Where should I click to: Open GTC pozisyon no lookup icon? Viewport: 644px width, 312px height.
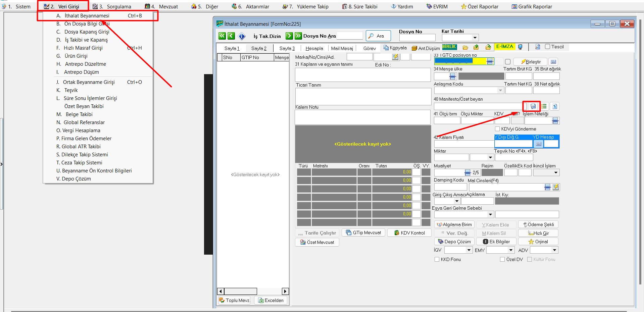click(490, 61)
